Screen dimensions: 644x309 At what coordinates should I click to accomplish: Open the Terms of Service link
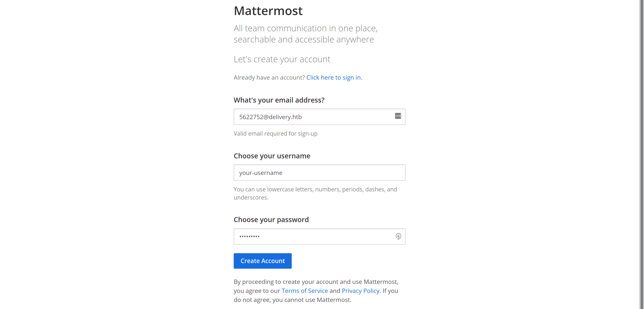tap(305, 291)
